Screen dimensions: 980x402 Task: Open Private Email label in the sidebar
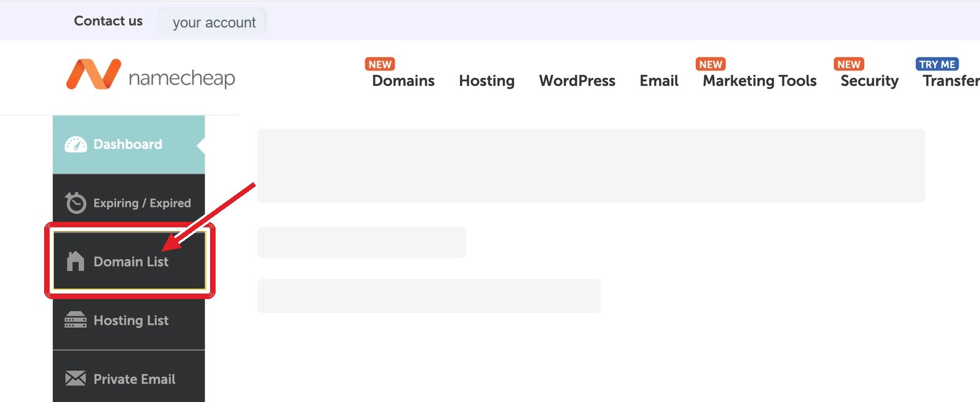click(135, 379)
